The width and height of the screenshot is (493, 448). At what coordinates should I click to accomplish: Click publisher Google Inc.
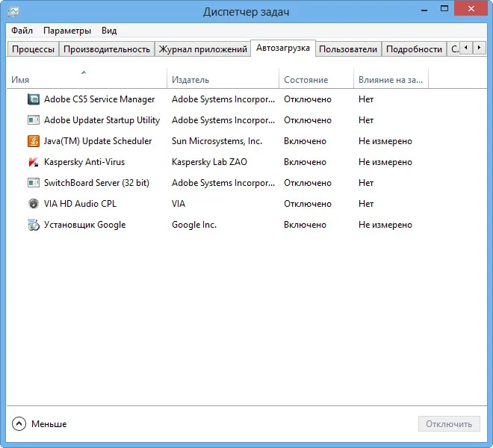pyautogui.click(x=194, y=225)
